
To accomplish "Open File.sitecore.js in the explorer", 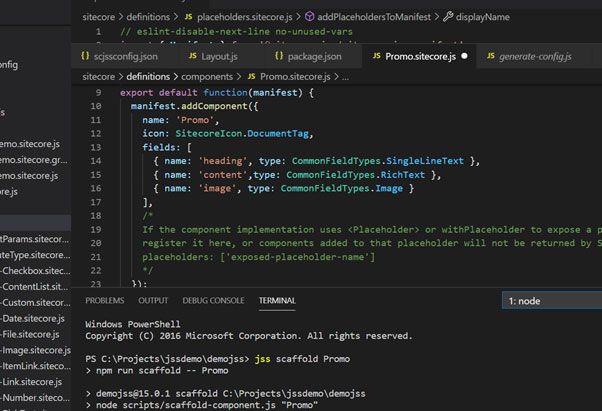I will click(31, 334).
